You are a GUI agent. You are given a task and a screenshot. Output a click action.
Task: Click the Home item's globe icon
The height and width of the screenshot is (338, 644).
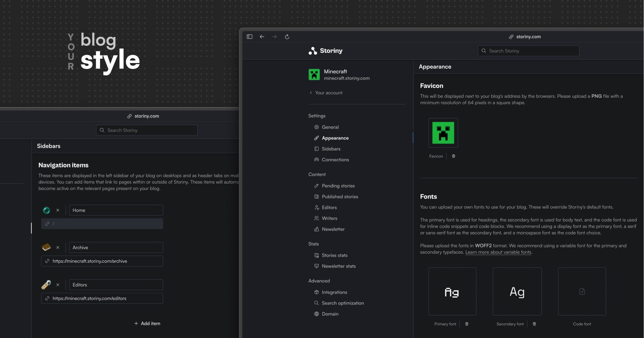click(46, 210)
